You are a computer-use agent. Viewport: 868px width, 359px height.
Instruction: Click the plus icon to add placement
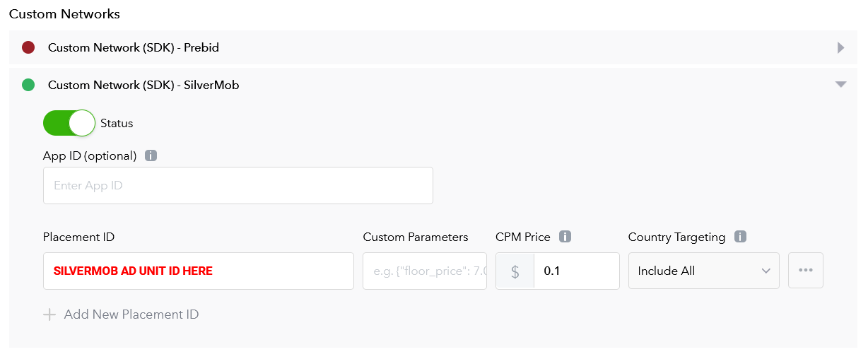click(x=49, y=314)
